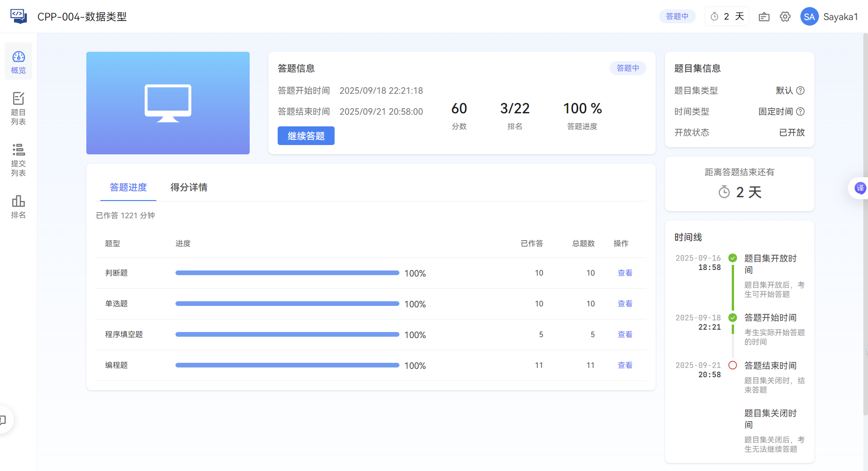Click end time 2025/09/21 20:58:00
The height and width of the screenshot is (471, 868).
tap(381, 111)
